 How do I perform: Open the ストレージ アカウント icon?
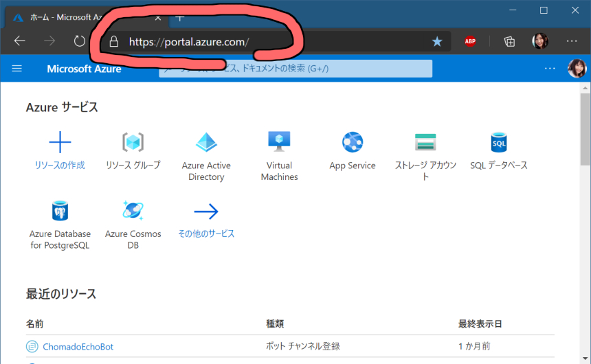pyautogui.click(x=425, y=142)
